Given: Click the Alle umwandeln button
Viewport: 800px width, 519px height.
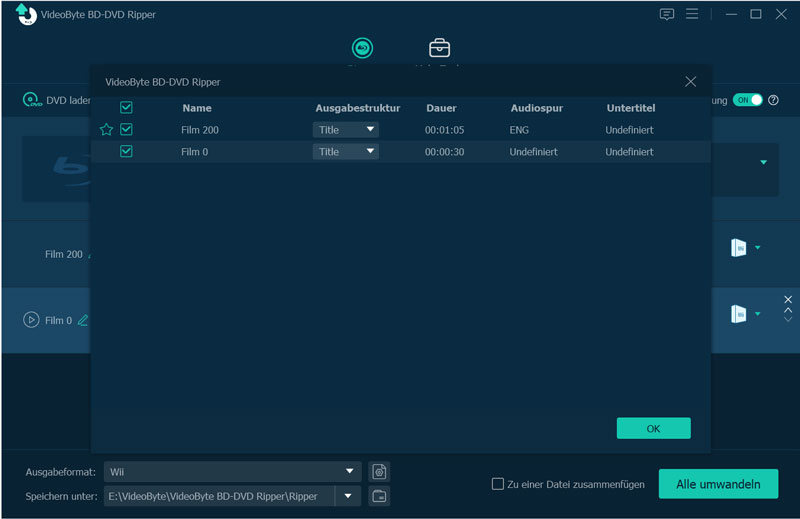Looking at the screenshot, I should click(x=718, y=484).
